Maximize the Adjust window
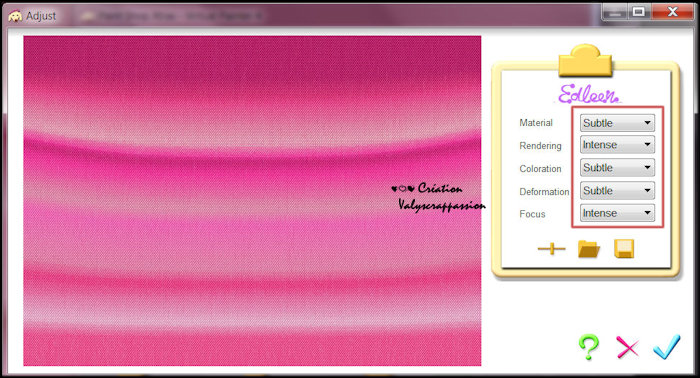 pyautogui.click(x=639, y=12)
